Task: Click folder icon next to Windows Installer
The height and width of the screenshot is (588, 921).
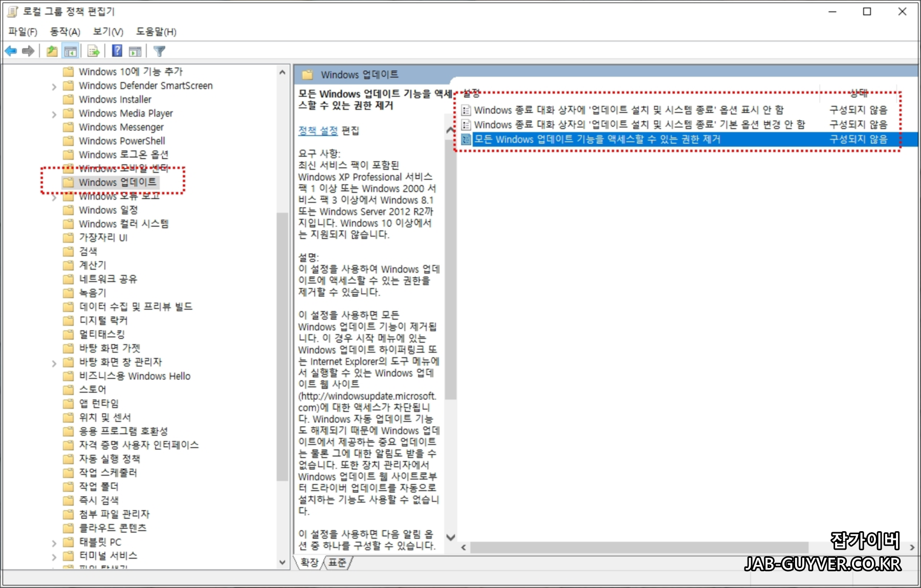Action: [68, 99]
